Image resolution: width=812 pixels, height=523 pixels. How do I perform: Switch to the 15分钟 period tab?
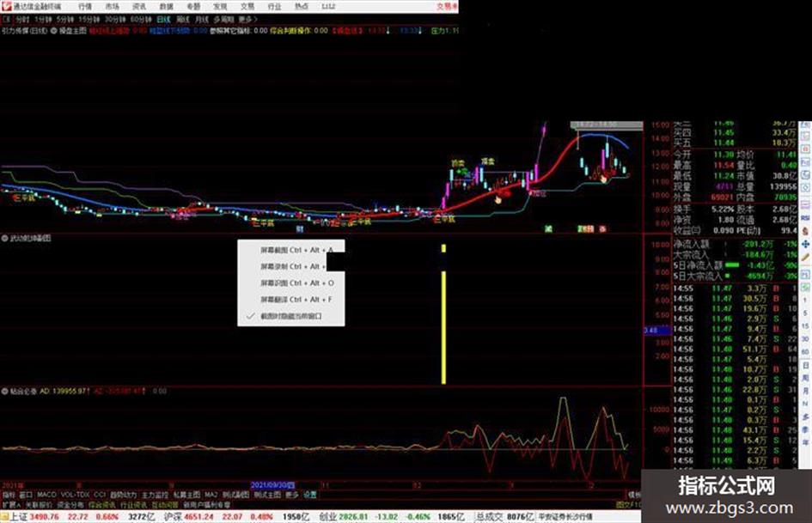89,19
